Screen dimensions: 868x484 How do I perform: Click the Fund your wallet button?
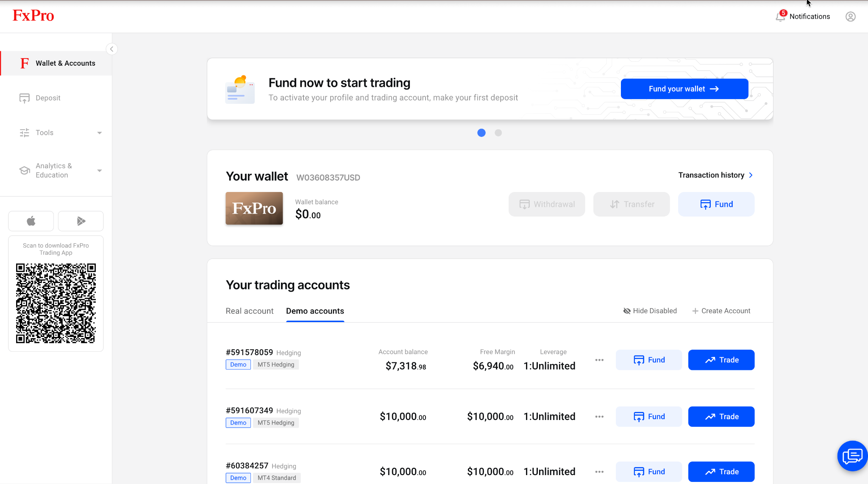684,89
